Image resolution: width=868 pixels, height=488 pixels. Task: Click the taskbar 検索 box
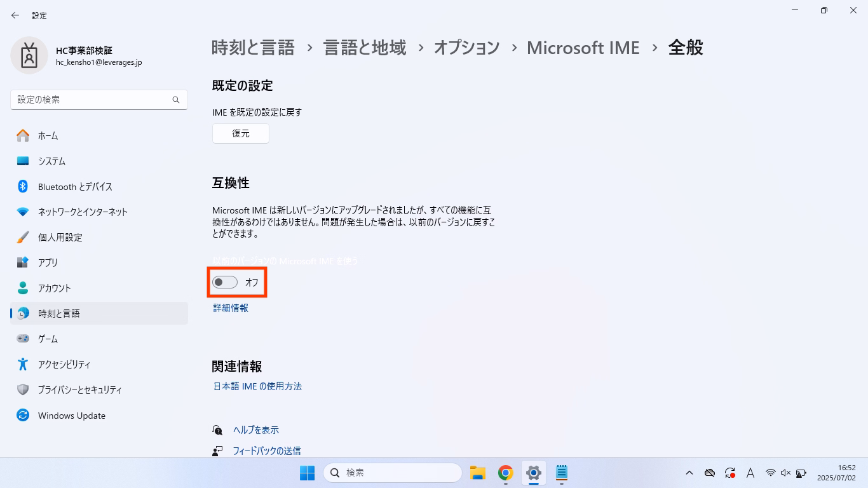pyautogui.click(x=393, y=473)
